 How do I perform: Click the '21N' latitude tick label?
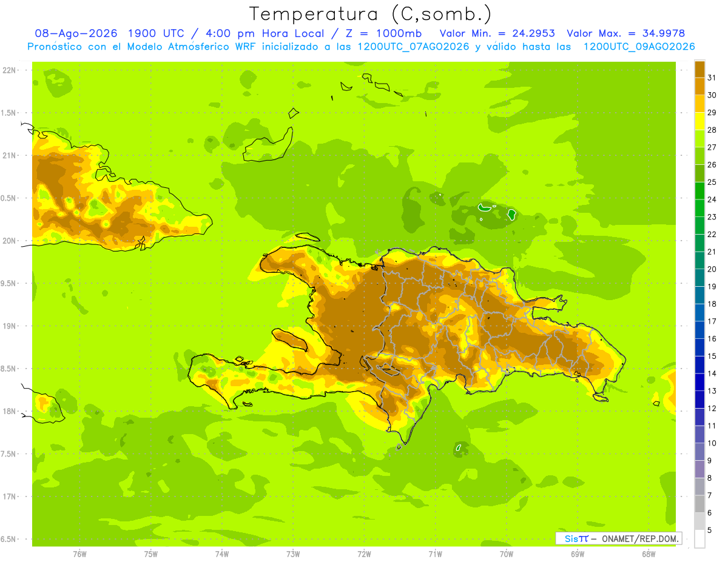9,156
